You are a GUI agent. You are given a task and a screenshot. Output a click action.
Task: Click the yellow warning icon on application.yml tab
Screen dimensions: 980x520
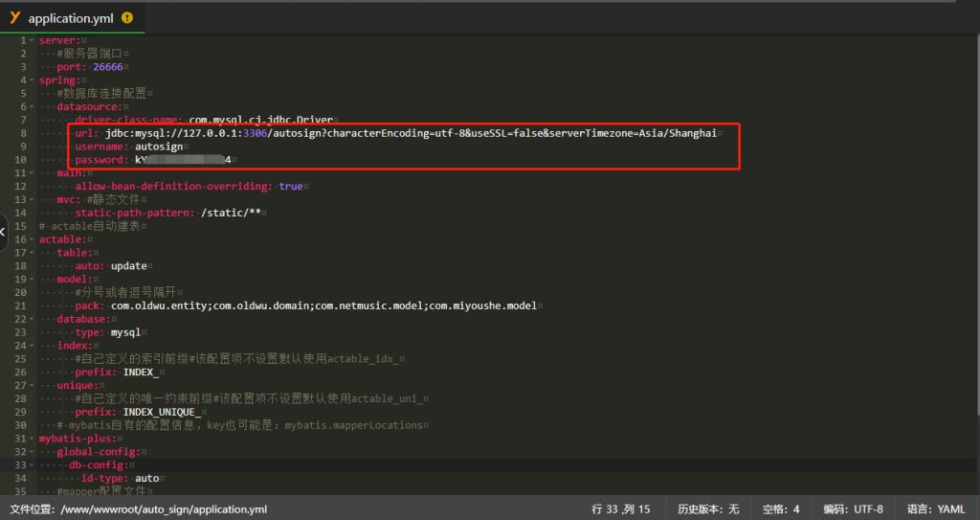127,18
